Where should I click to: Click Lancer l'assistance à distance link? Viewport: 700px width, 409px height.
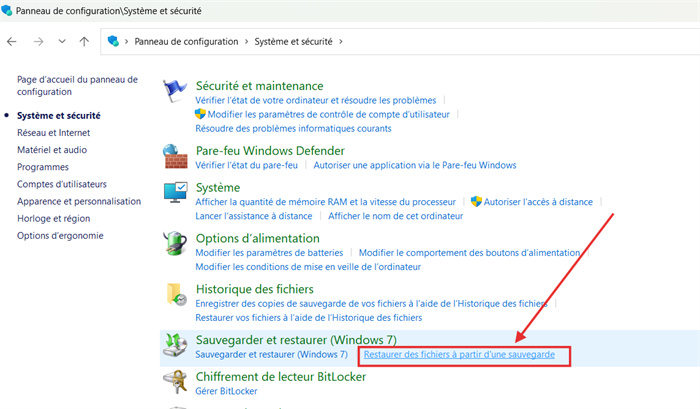click(254, 216)
